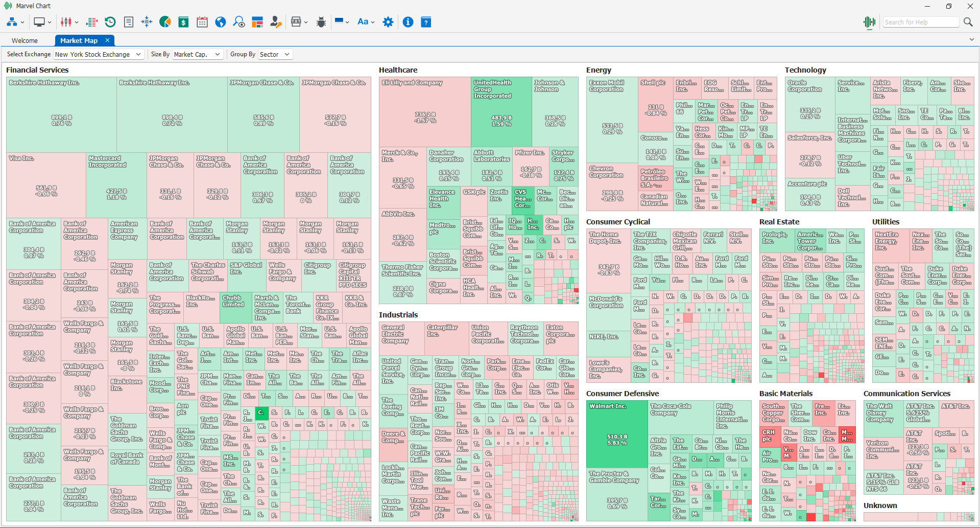Expand the Aa font dropdown arrow
980x528 pixels.
point(373,22)
